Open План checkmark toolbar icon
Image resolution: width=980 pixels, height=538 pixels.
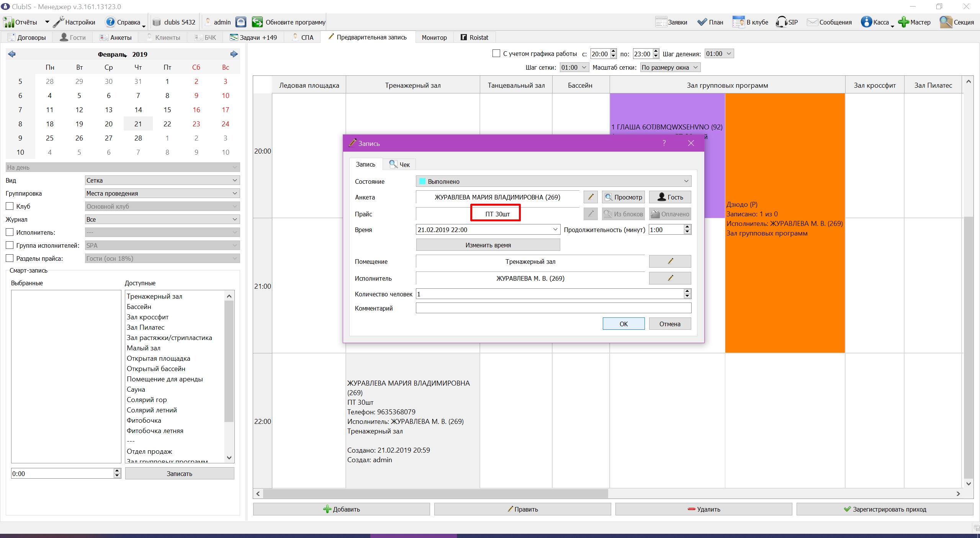pos(702,22)
